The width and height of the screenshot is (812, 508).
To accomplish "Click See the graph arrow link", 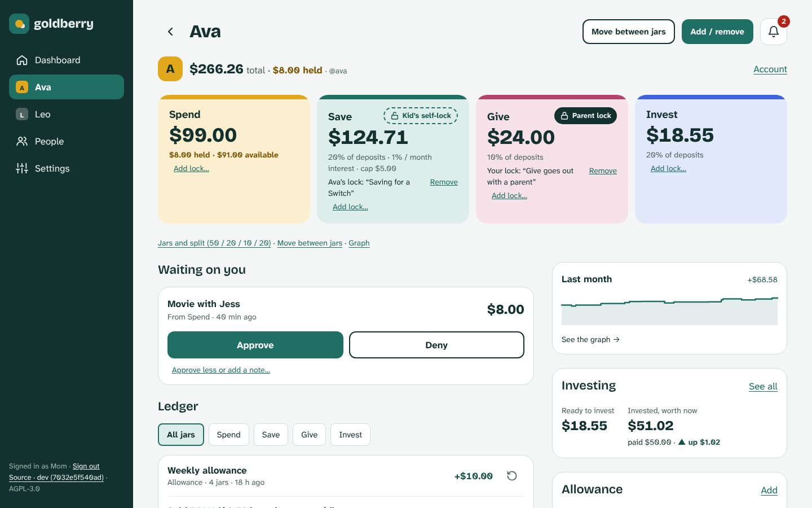I will pyautogui.click(x=590, y=339).
